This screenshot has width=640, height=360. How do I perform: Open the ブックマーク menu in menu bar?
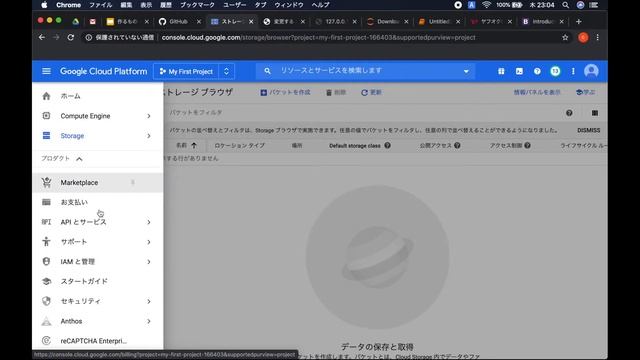[197, 5]
